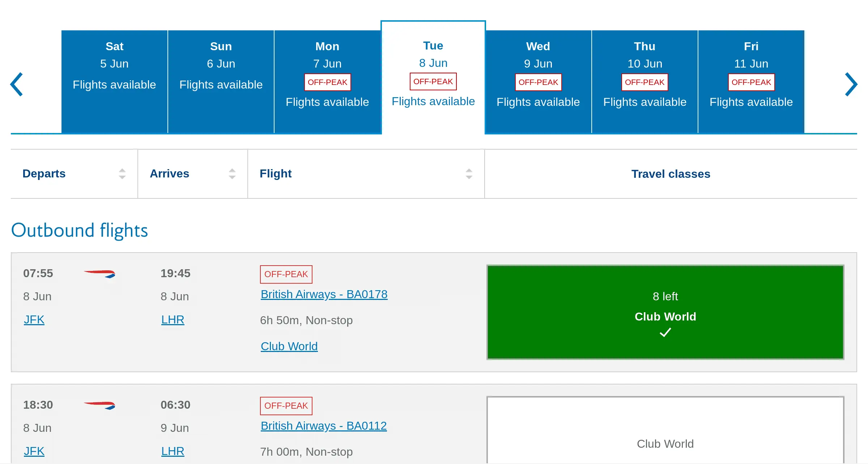868x464 pixels.
Task: Click the 6h 50m, Non-stop duration text
Action: coord(306,320)
